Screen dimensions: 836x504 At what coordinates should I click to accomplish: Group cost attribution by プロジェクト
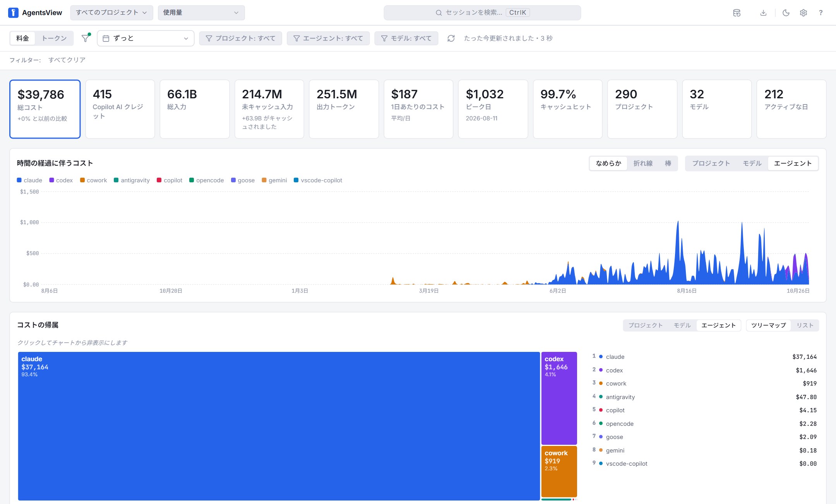tap(646, 325)
